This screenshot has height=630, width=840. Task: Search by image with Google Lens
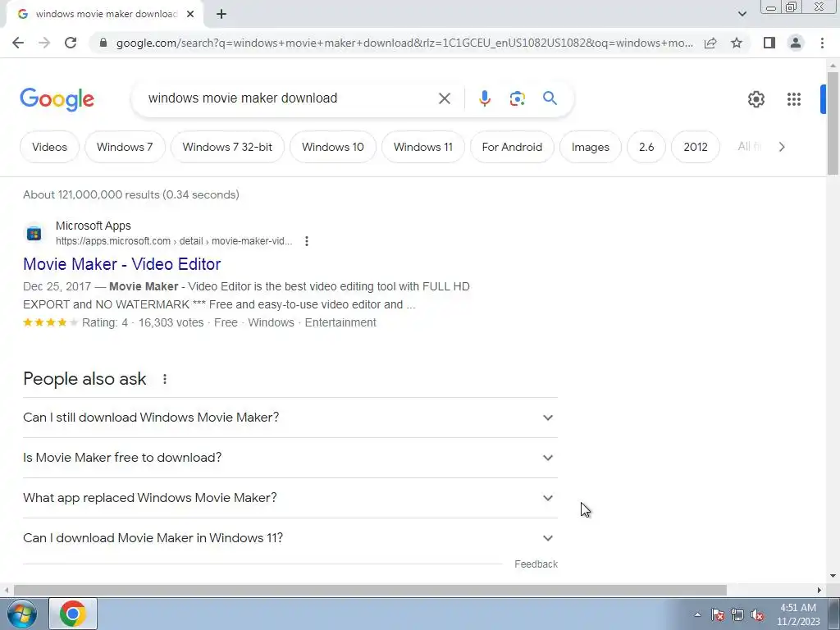517,98
